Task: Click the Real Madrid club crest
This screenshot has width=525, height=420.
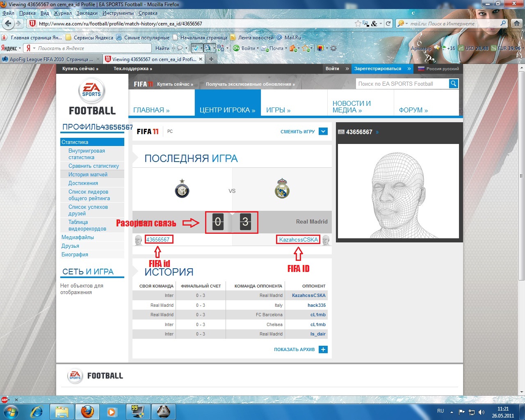Action: click(282, 189)
